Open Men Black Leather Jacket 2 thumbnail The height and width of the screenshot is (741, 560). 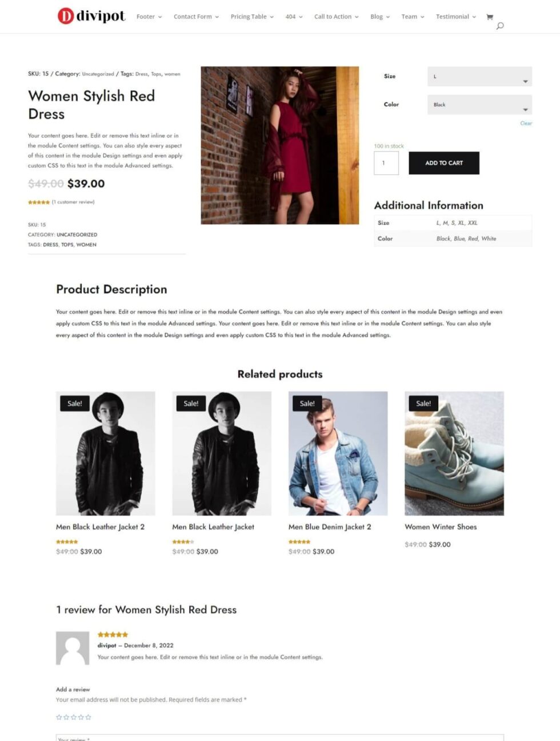pyautogui.click(x=105, y=453)
